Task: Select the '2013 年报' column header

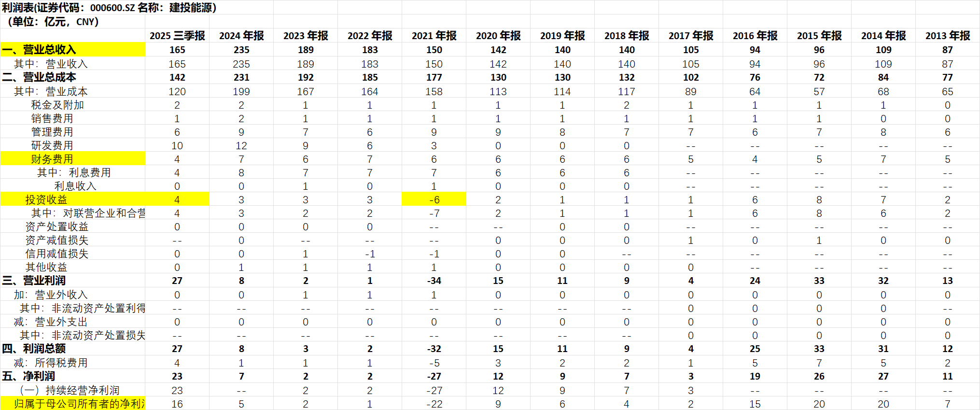Action: point(948,36)
